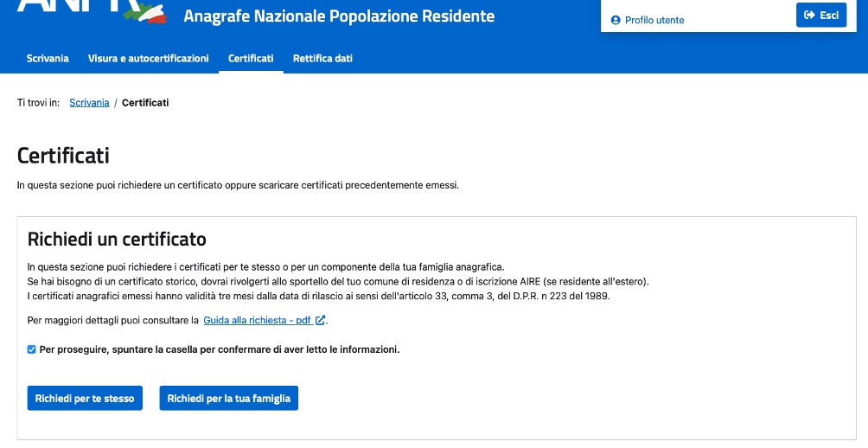Viewport: 868px width, 448px height.
Task: Select the Certificati navigation tab
Action: (251, 58)
